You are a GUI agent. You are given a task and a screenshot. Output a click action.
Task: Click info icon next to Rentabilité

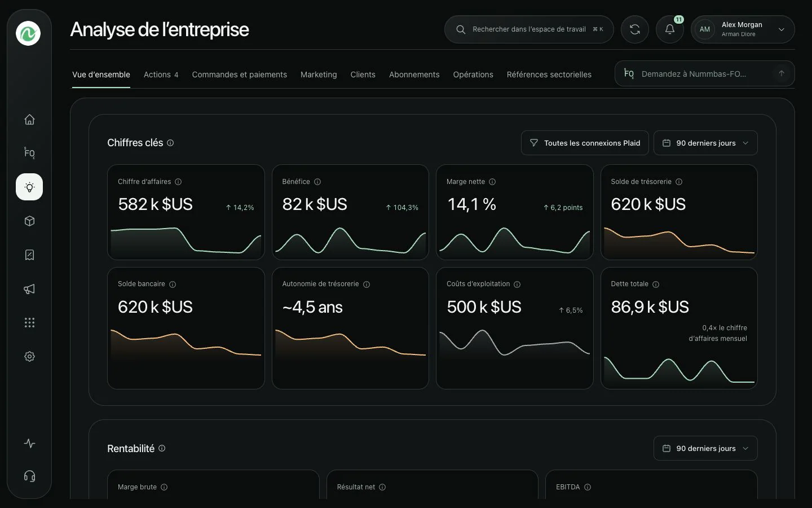coord(162,448)
